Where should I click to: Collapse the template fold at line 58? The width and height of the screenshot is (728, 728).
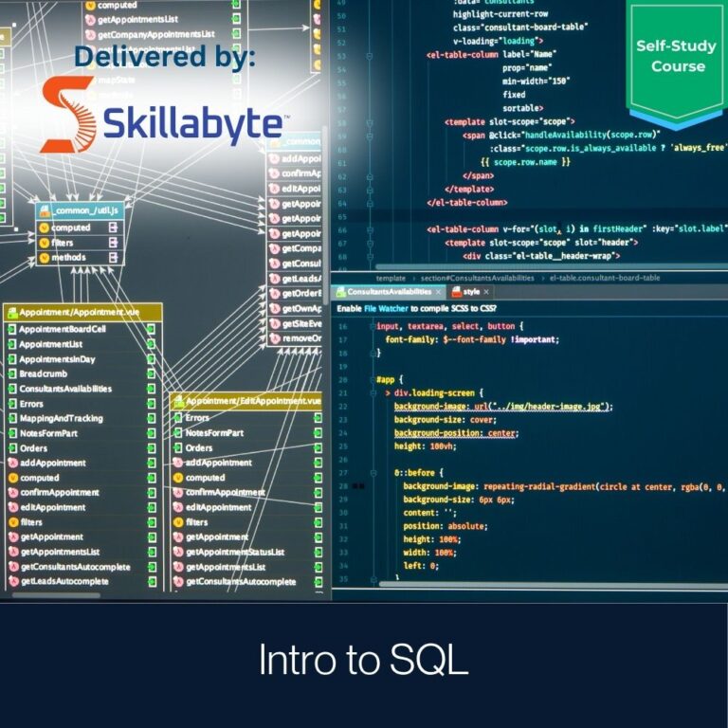pyautogui.click(x=369, y=123)
